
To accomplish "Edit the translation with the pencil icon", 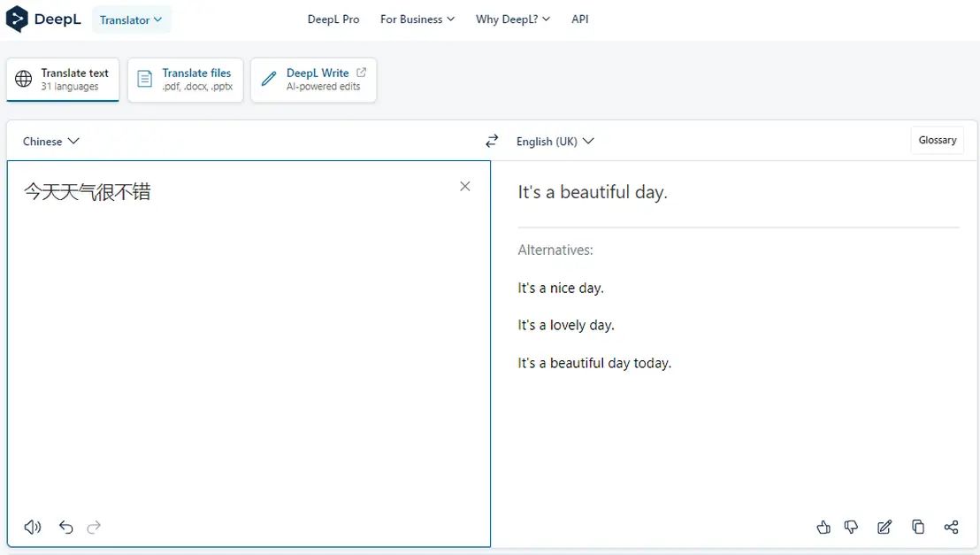I will pyautogui.click(x=884, y=527).
